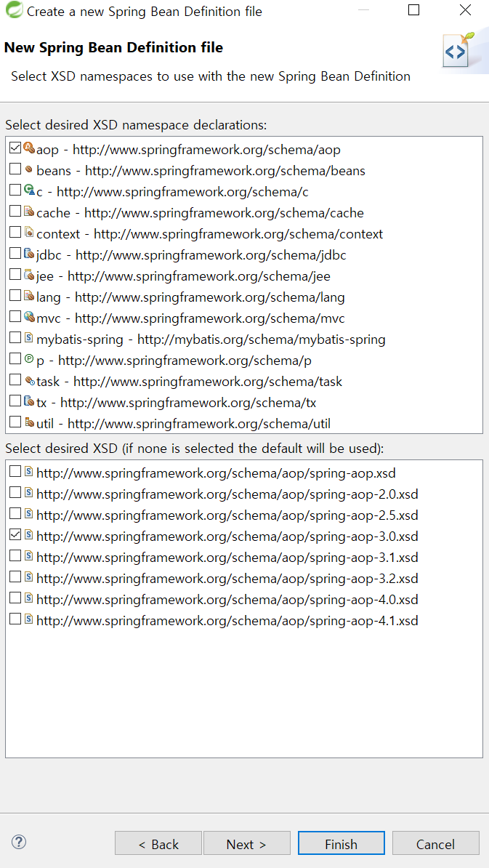The image size is (489, 868).
Task: Tick the spring-aop.xsd checkbox
Action: tap(15, 472)
